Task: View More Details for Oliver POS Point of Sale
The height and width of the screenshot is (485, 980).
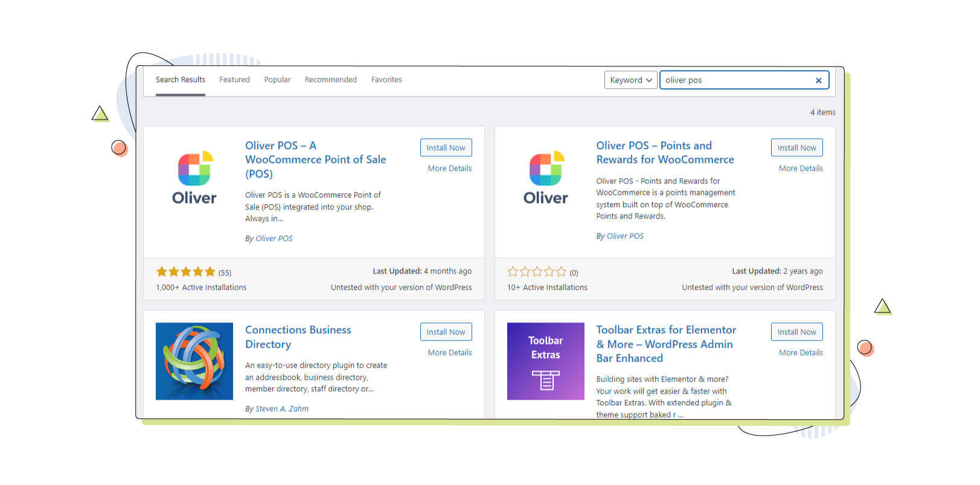Action: pyautogui.click(x=450, y=169)
